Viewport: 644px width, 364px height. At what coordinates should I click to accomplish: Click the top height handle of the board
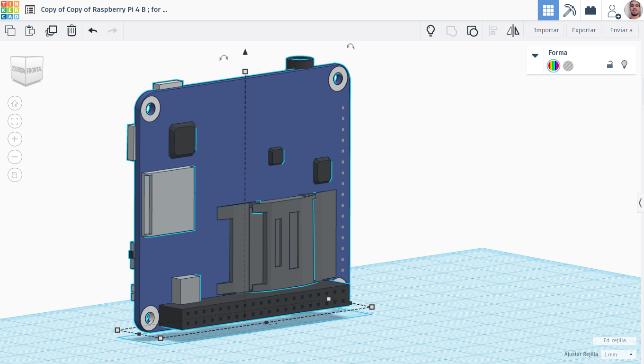pos(245,72)
